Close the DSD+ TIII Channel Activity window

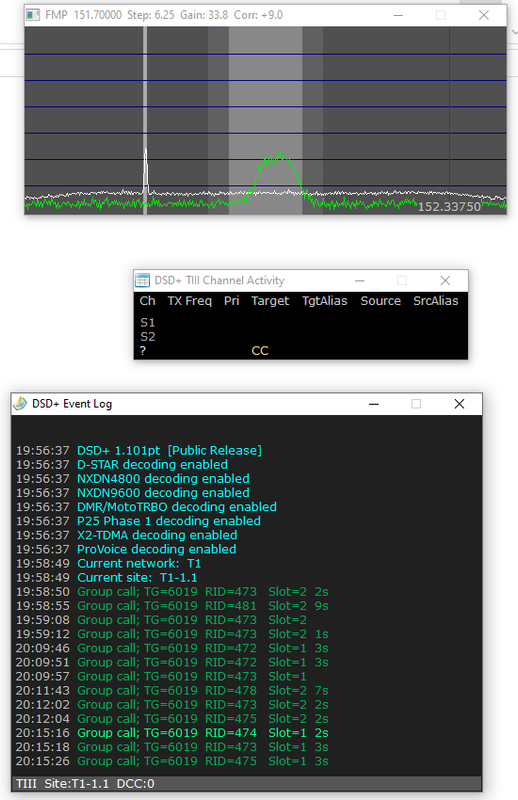pyautogui.click(x=445, y=281)
